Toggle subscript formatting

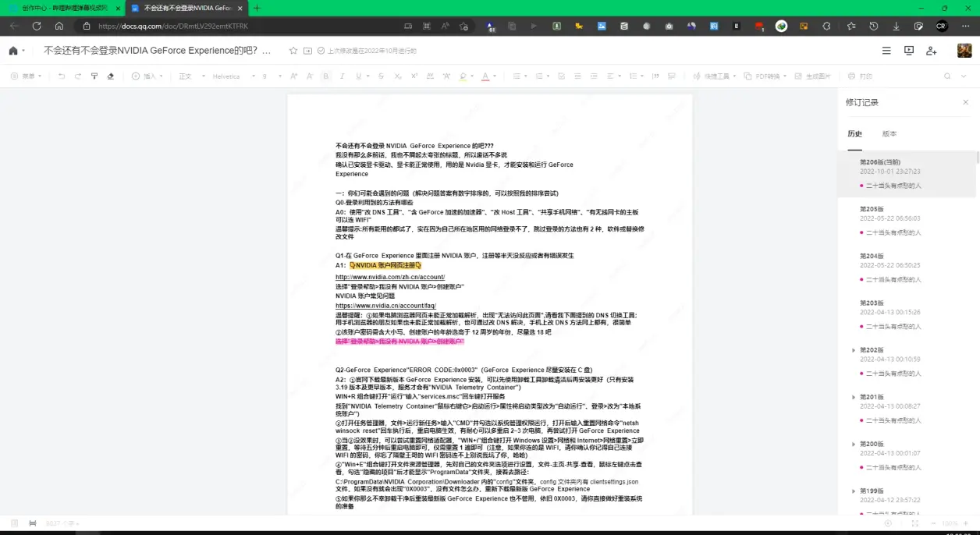click(x=398, y=76)
